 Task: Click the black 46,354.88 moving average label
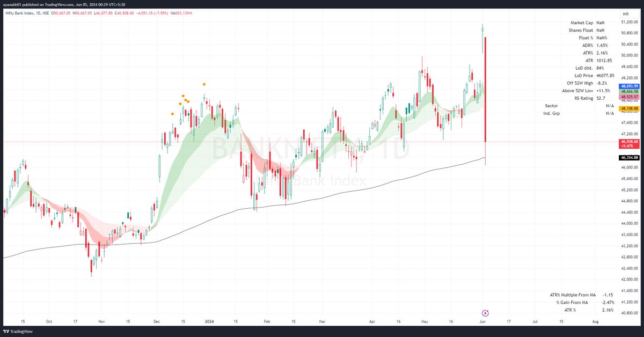[630, 158]
